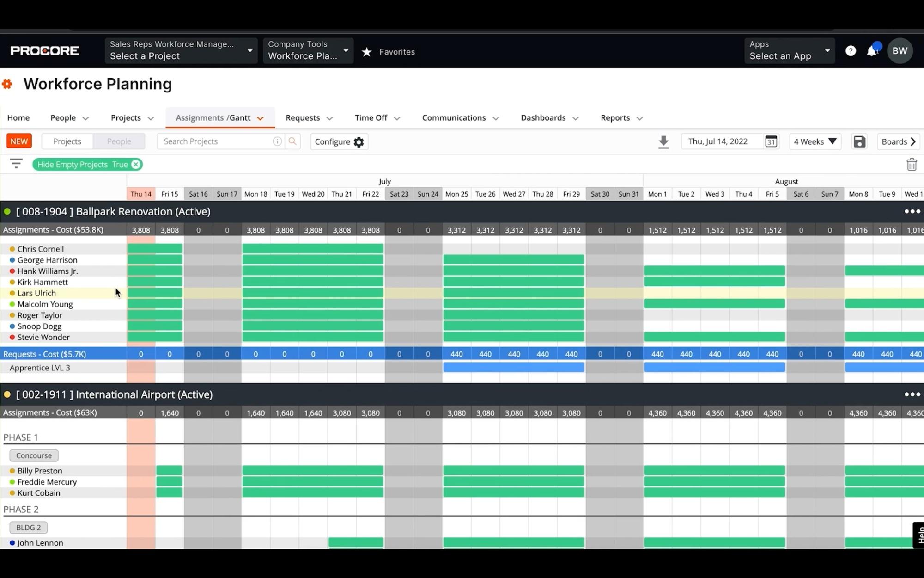Expand the Select a Project dropdown
The image size is (924, 578).
point(181,51)
